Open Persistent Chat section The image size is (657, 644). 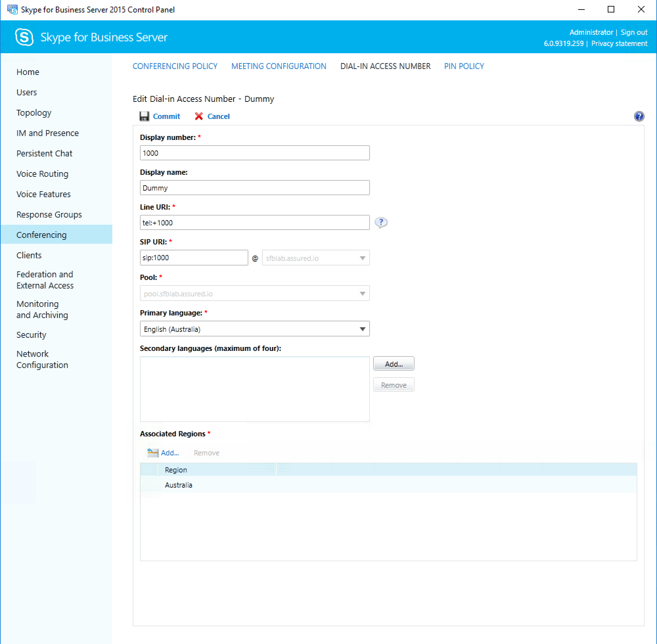tap(44, 153)
